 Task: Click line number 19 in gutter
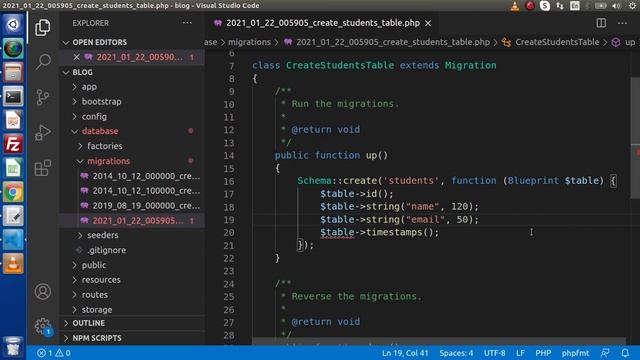coord(229,220)
